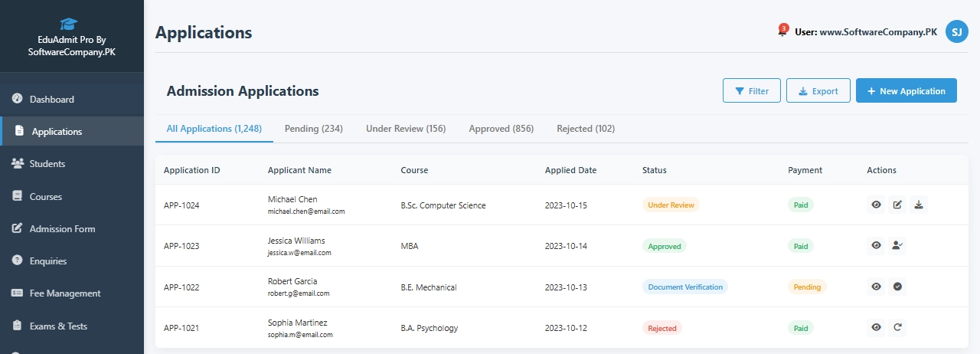Image resolution: width=980 pixels, height=354 pixels.
Task: Edit application APP-1024 with pencil icon
Action: (898, 205)
